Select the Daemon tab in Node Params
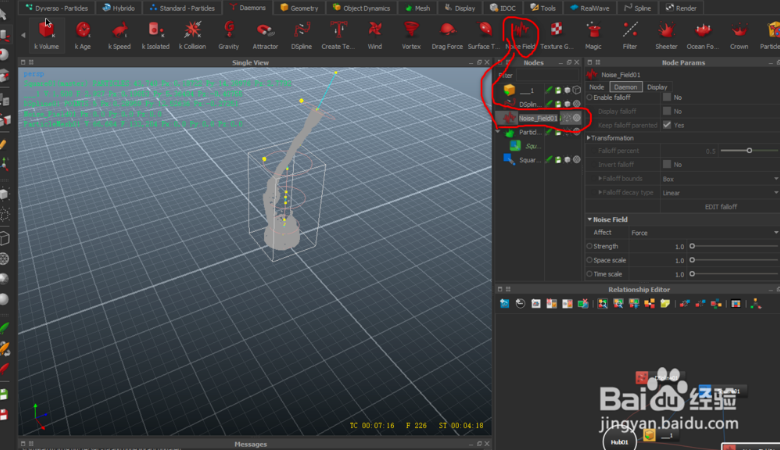 point(625,87)
